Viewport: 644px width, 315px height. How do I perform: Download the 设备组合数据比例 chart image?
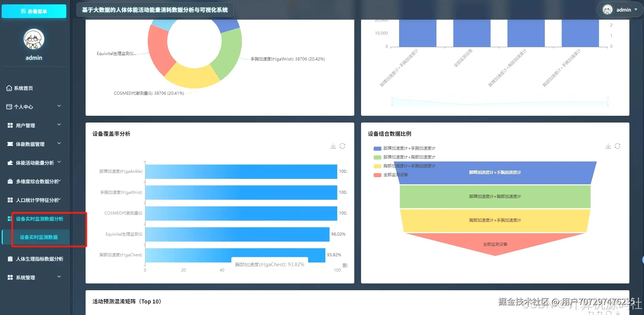[x=608, y=146]
